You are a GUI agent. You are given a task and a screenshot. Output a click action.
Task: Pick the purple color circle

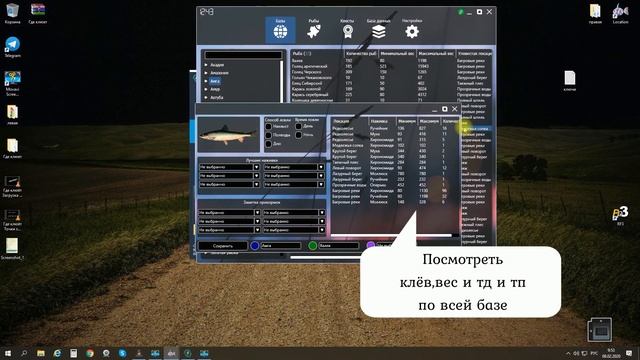pos(371,245)
